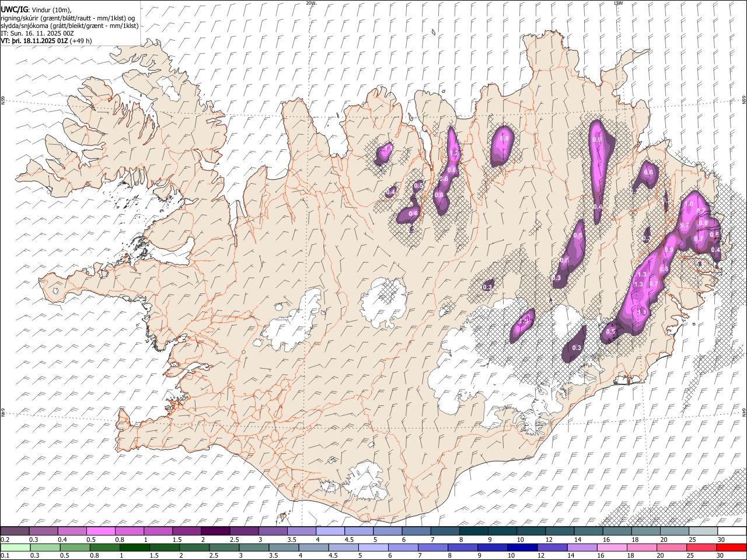Click the slydda/snjókoma legend description line
Screen dimensions: 747x560
coord(69,26)
